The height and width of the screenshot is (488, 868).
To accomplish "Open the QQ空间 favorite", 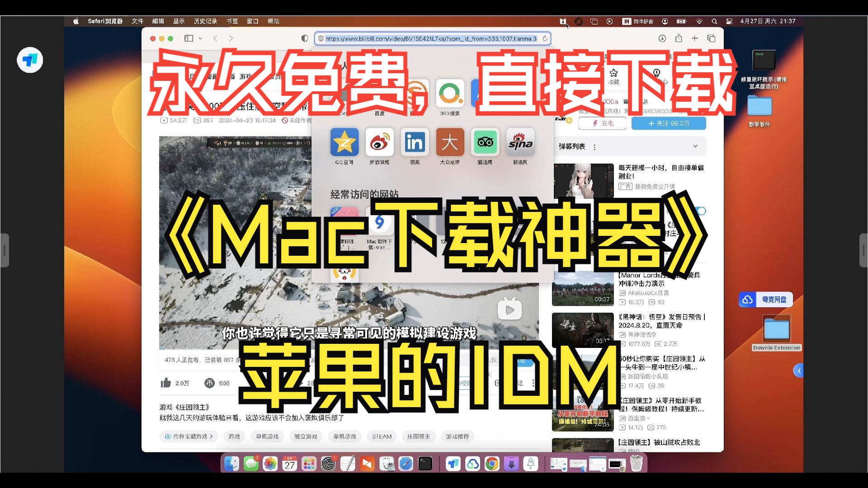I will tap(344, 146).
